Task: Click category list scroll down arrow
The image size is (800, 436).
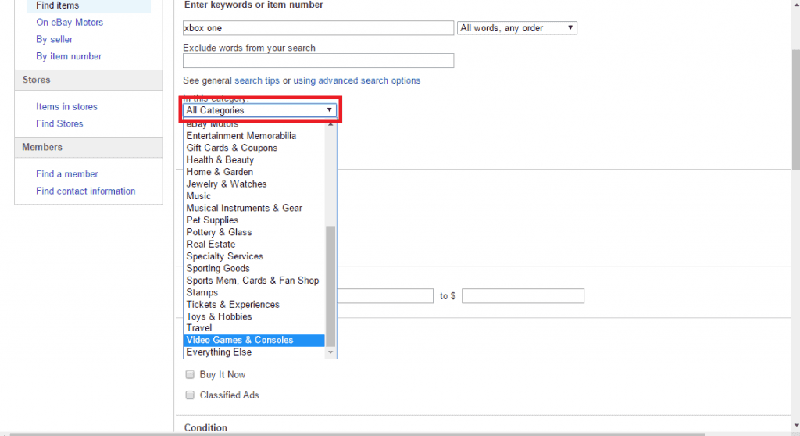Action: pos(331,352)
